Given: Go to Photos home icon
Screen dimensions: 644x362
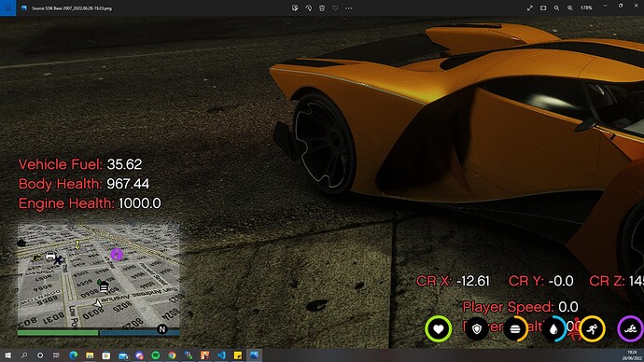Looking at the screenshot, I should 7,7.
